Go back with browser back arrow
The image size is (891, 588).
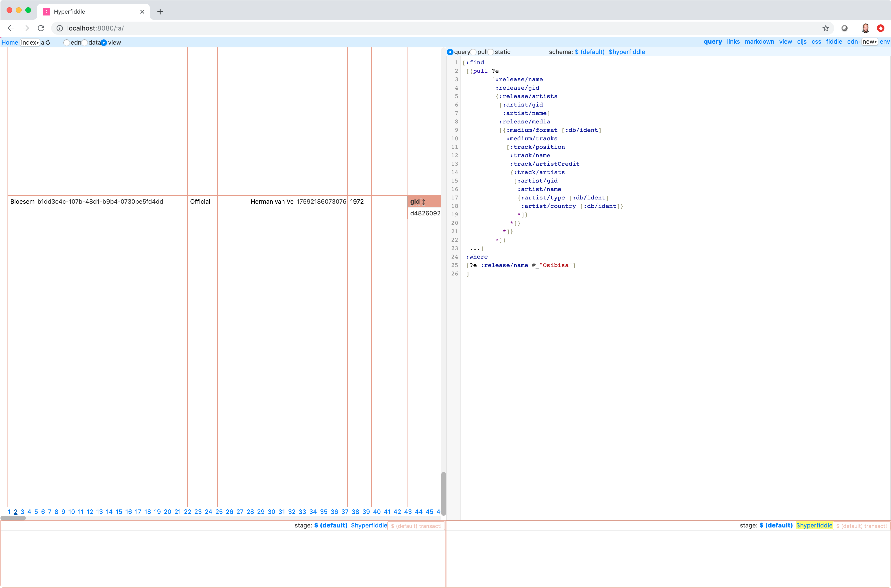(x=11, y=28)
